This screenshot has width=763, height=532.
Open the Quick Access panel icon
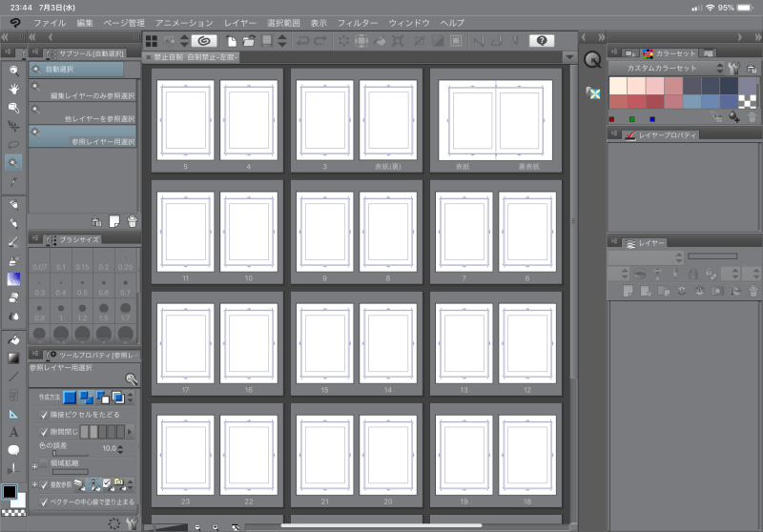click(x=592, y=60)
